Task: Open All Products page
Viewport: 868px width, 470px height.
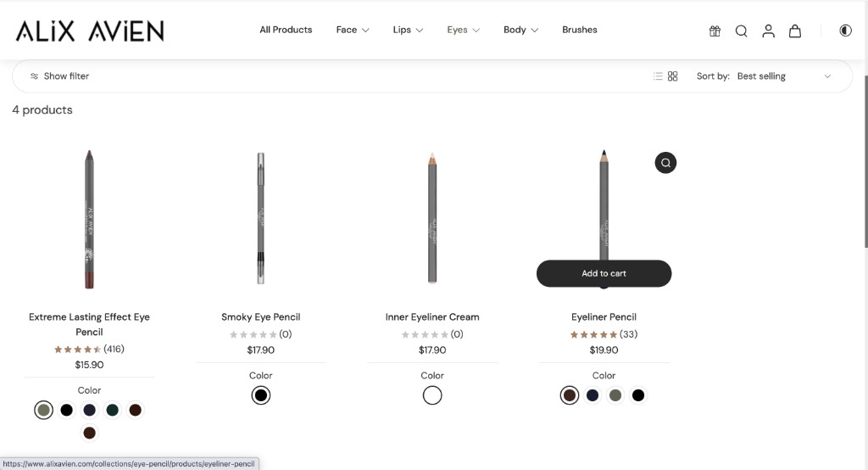Action: tap(286, 30)
